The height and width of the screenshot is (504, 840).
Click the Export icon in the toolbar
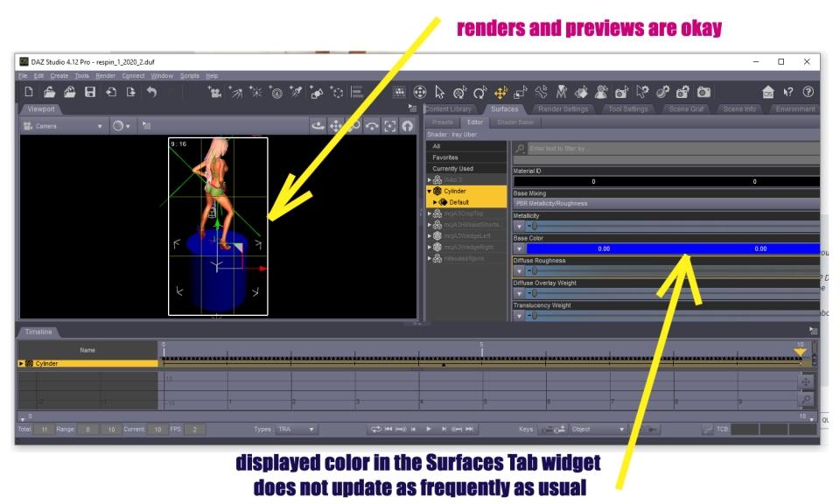(x=131, y=92)
